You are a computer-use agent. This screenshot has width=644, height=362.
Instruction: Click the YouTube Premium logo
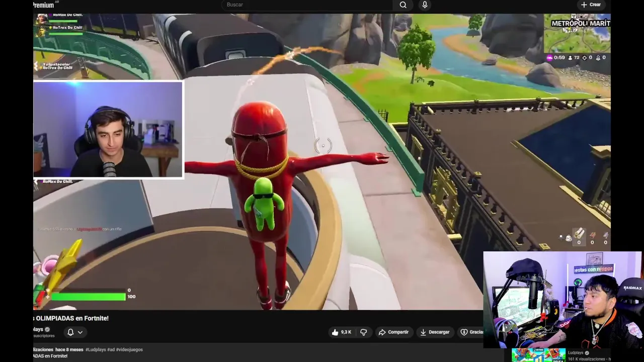click(44, 5)
